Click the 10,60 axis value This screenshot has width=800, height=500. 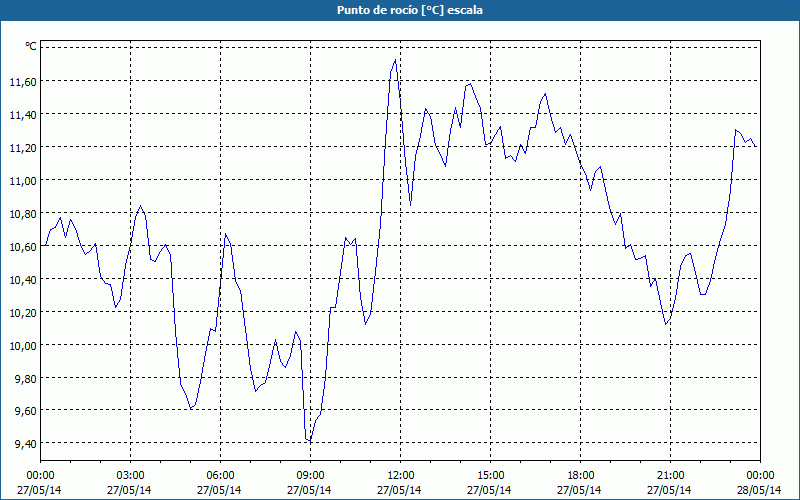click(x=23, y=247)
